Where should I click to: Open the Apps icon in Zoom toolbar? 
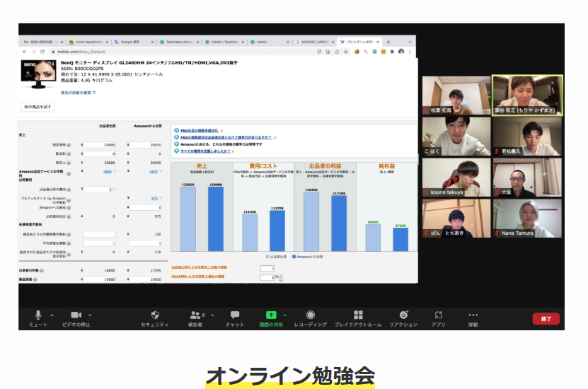[x=438, y=315]
